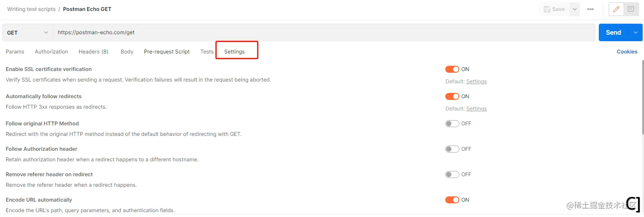Click the pencil edit mode icon
644x217 pixels.
click(616, 9)
